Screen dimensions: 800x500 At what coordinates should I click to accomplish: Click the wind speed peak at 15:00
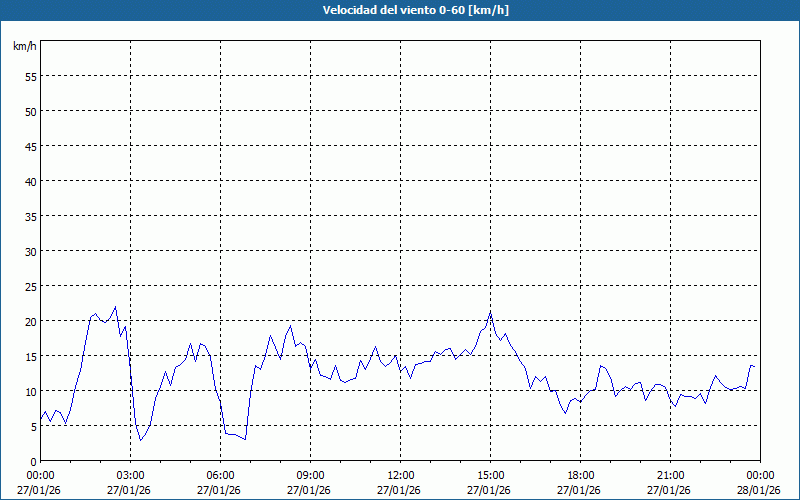tap(490, 314)
